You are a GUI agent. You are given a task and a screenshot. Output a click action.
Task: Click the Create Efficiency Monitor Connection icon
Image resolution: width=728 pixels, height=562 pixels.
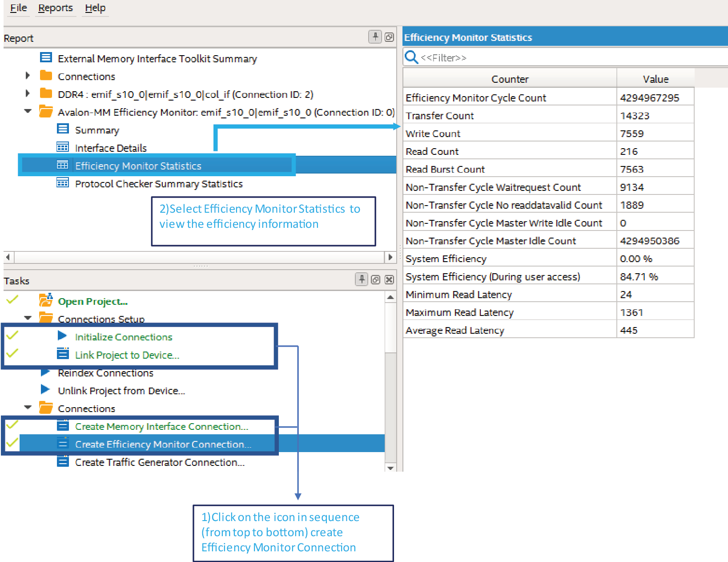click(63, 443)
